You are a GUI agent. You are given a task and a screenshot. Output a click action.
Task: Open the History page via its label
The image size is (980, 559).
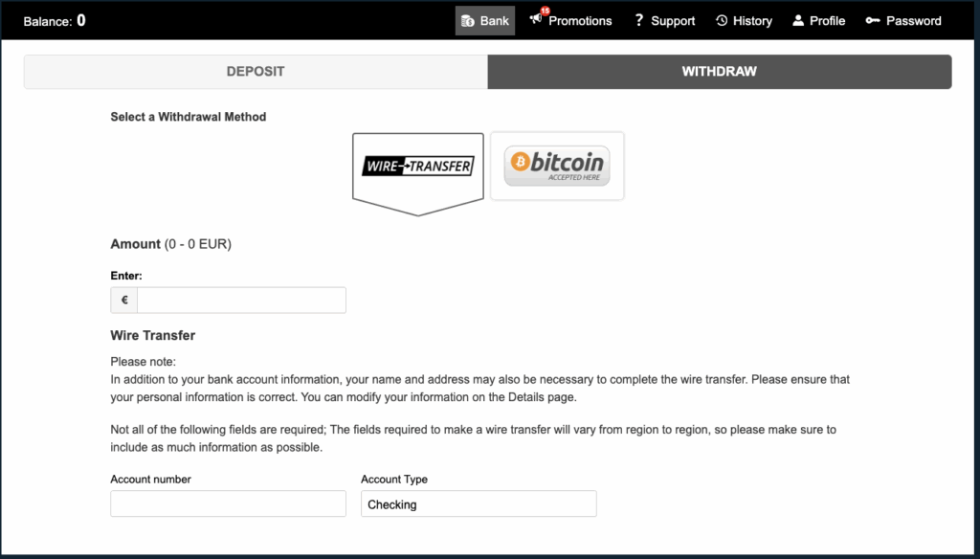[x=752, y=21]
